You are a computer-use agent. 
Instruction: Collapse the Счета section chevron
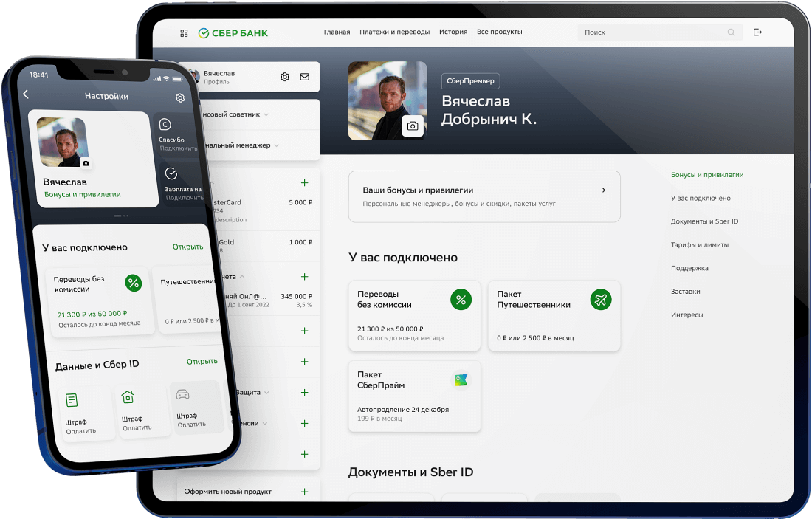tap(242, 277)
